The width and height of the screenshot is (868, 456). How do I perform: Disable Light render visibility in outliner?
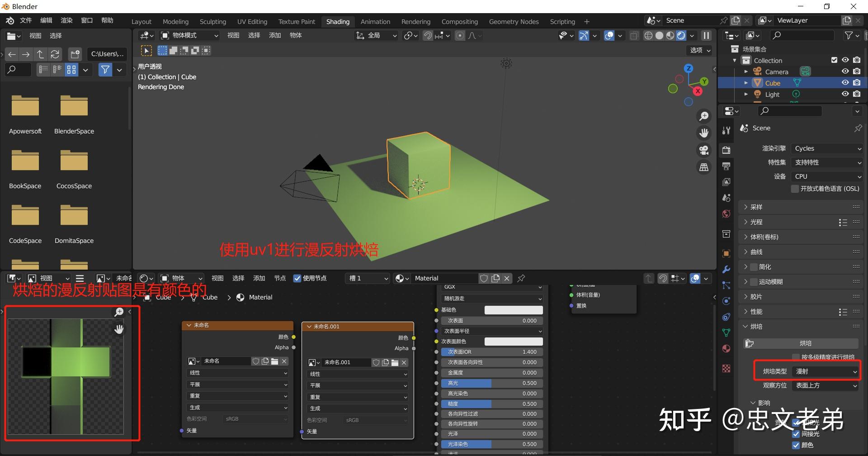(857, 94)
